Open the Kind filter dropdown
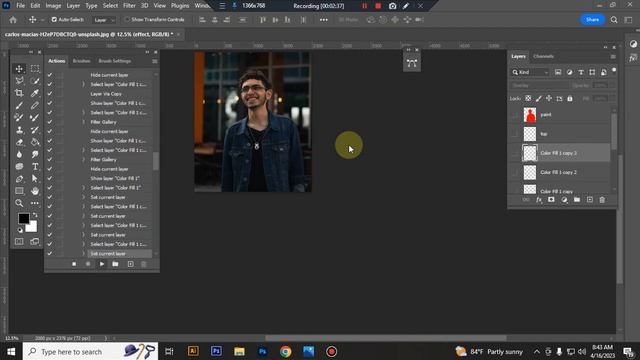 tap(530, 72)
